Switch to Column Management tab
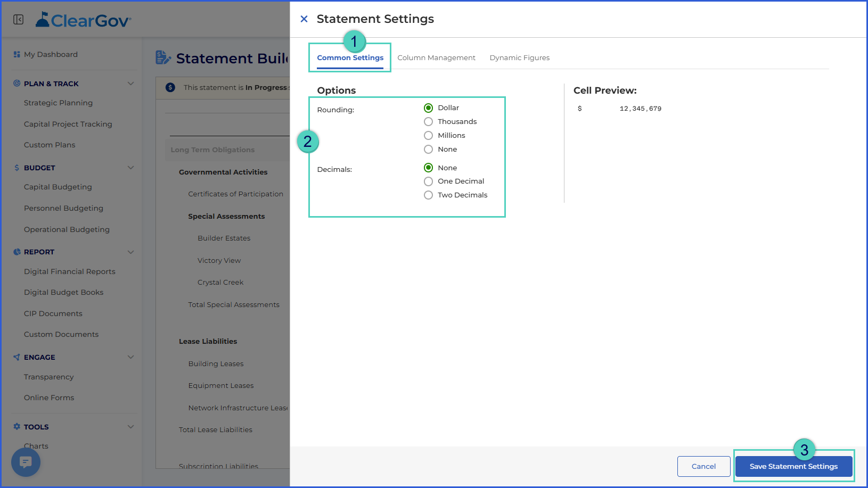This screenshot has height=488, width=868. coord(436,57)
